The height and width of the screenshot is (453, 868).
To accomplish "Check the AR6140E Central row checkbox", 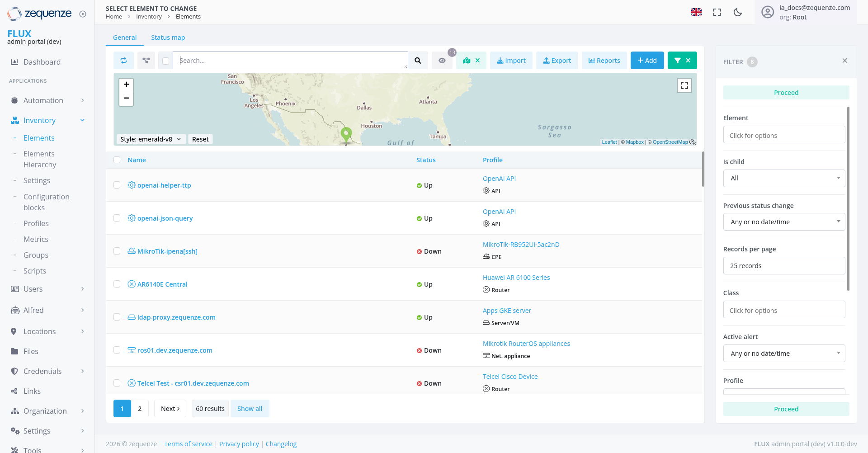I will coord(117,284).
